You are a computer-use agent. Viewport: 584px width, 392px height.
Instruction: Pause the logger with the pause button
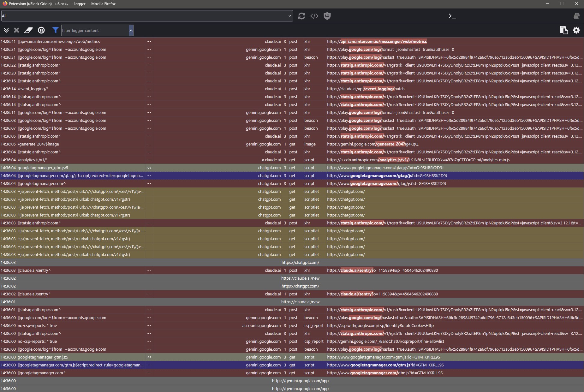41,30
